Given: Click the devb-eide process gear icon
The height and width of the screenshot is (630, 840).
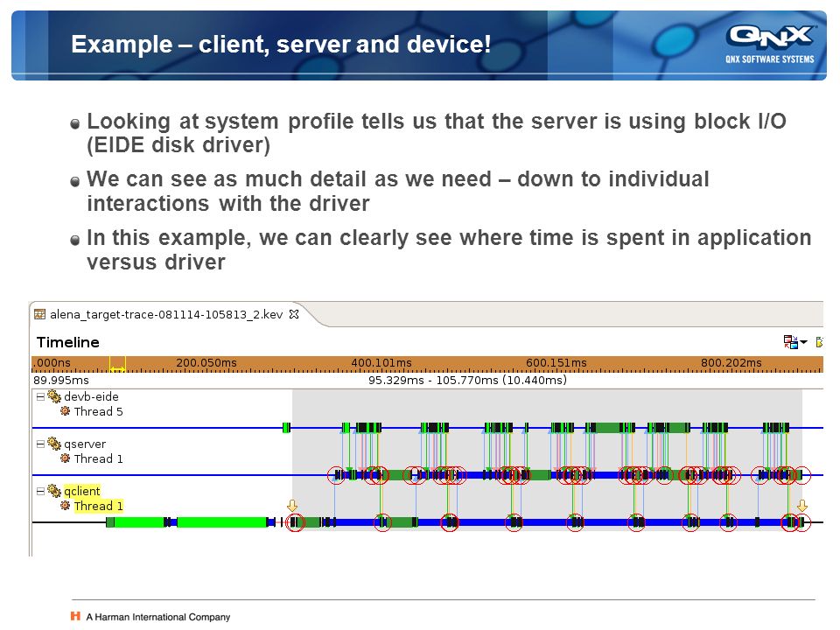Looking at the screenshot, I should [x=54, y=396].
